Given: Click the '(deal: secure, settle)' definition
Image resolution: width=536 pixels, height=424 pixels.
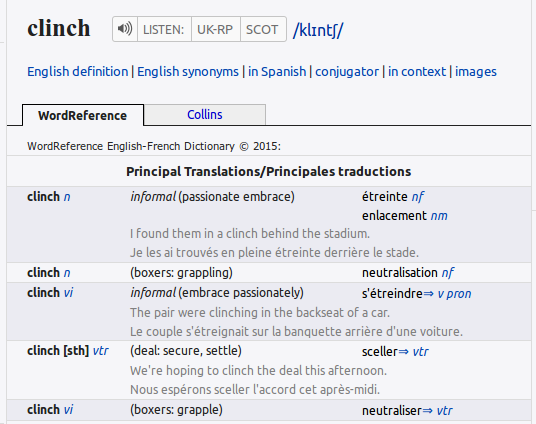Looking at the screenshot, I should [186, 351].
